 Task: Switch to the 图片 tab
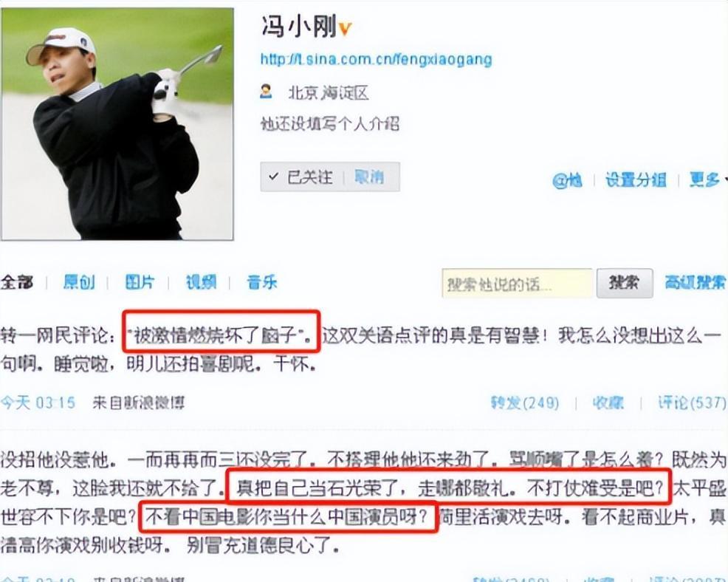coord(140,282)
